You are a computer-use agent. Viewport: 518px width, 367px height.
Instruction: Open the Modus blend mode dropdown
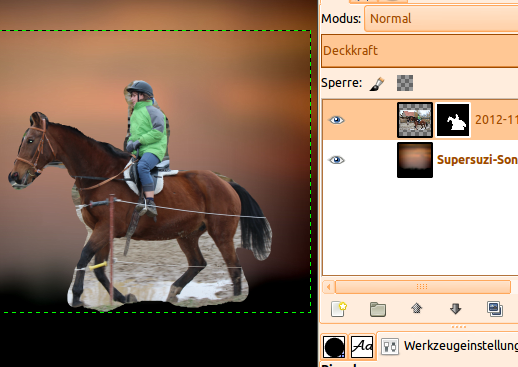point(441,19)
